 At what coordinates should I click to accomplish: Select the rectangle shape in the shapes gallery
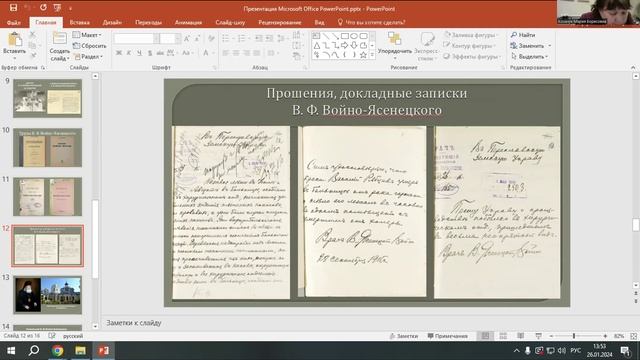pos(344,36)
